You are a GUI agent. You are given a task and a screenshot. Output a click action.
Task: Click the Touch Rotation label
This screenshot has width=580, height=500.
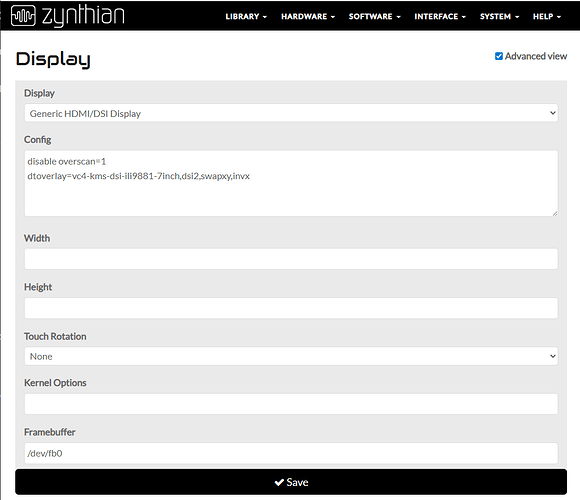[x=55, y=336]
